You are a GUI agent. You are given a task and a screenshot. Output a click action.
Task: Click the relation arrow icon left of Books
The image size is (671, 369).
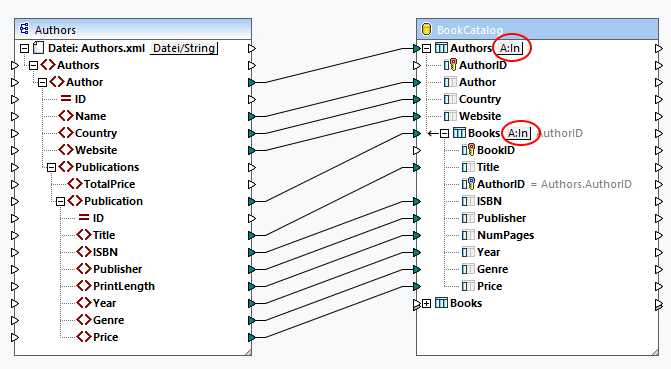tap(433, 134)
